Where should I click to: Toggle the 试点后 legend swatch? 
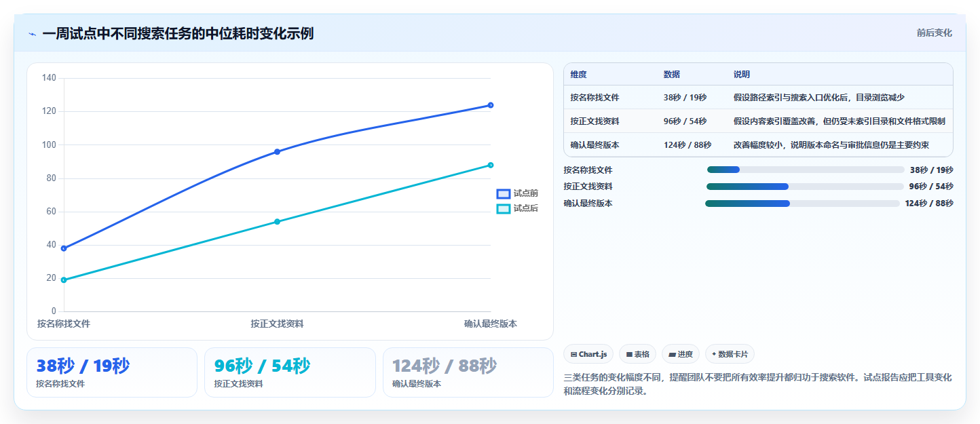point(504,209)
